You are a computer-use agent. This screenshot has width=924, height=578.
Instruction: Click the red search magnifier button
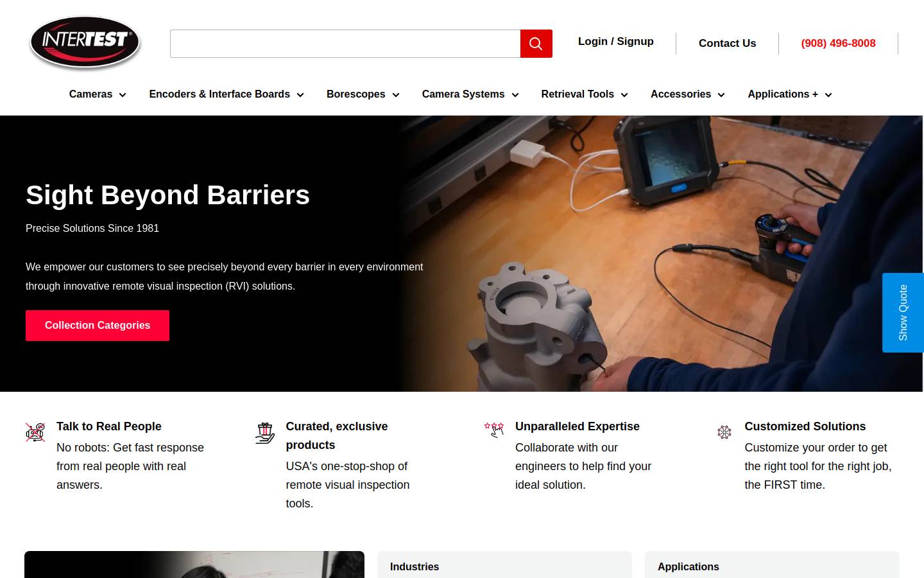click(536, 44)
